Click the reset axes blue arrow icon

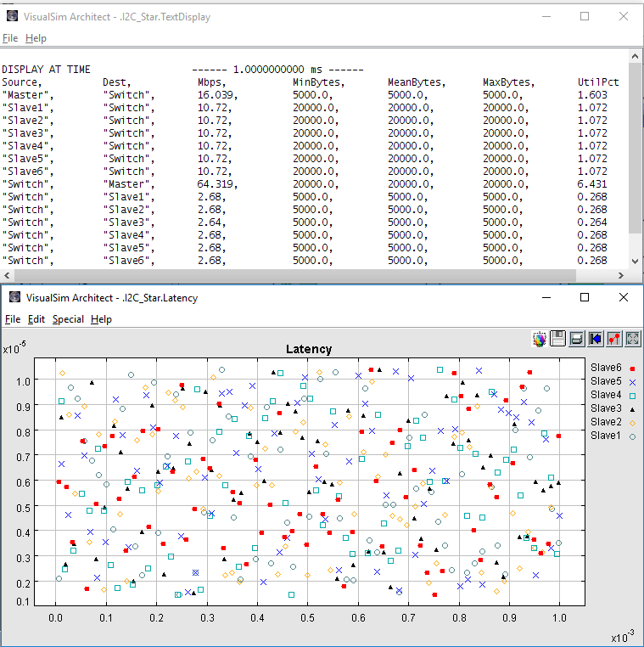pyautogui.click(x=595, y=339)
